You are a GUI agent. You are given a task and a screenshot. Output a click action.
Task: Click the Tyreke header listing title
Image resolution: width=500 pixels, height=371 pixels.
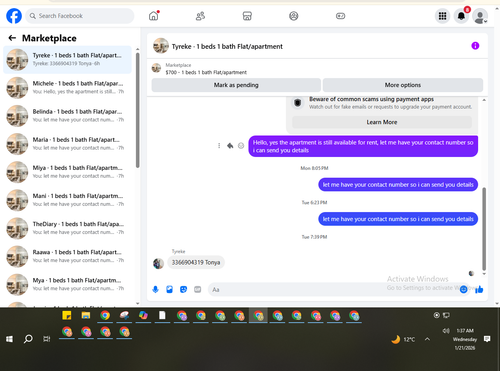coord(227,46)
